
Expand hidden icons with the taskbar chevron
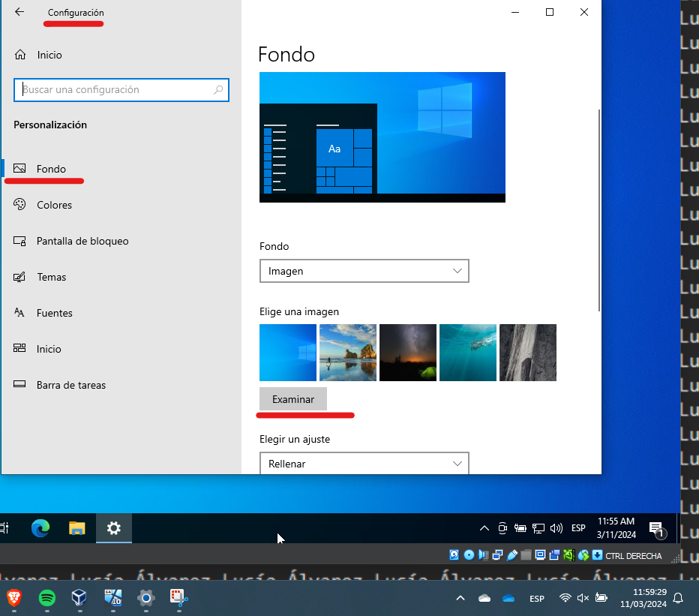[484, 528]
